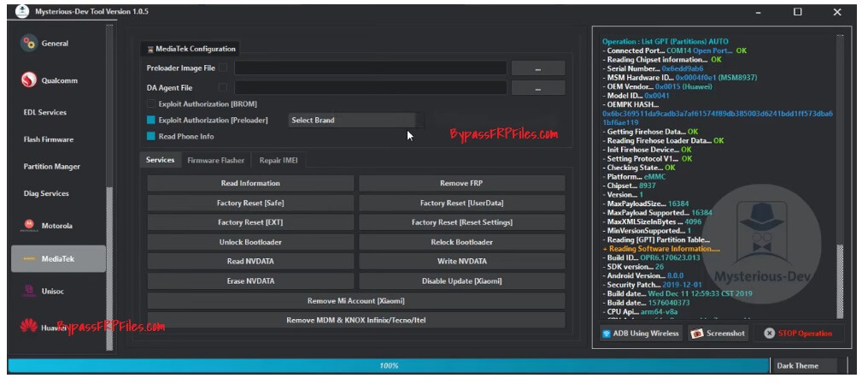Click Factory Reset [Safe]
Image resolution: width=868 pixels, height=384 pixels.
[x=250, y=204]
